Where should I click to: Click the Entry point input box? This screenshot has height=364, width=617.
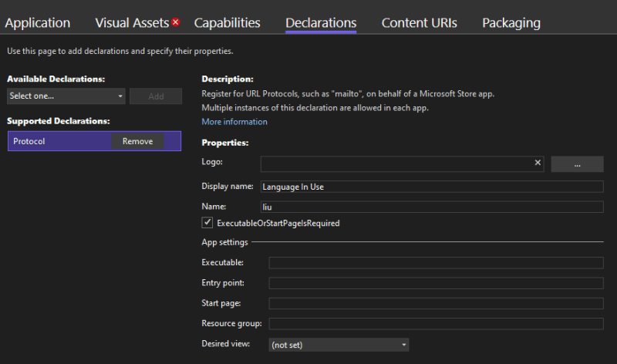coord(436,283)
